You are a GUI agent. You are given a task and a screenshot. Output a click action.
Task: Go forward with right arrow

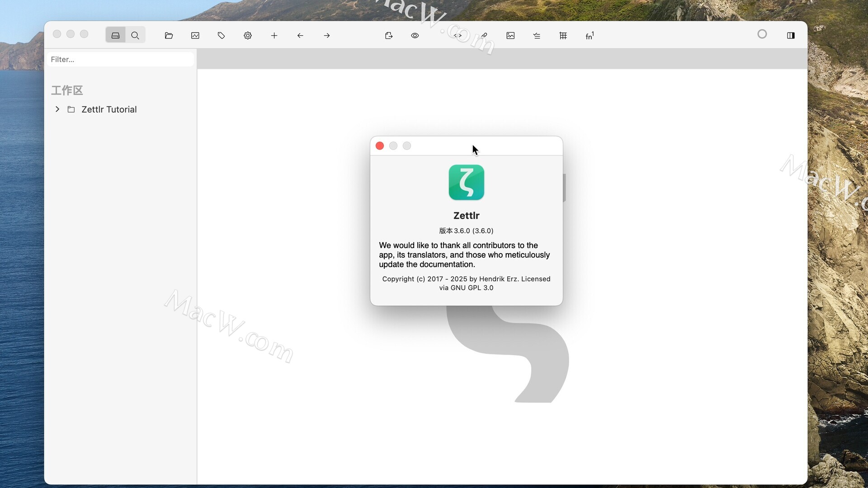327,36
